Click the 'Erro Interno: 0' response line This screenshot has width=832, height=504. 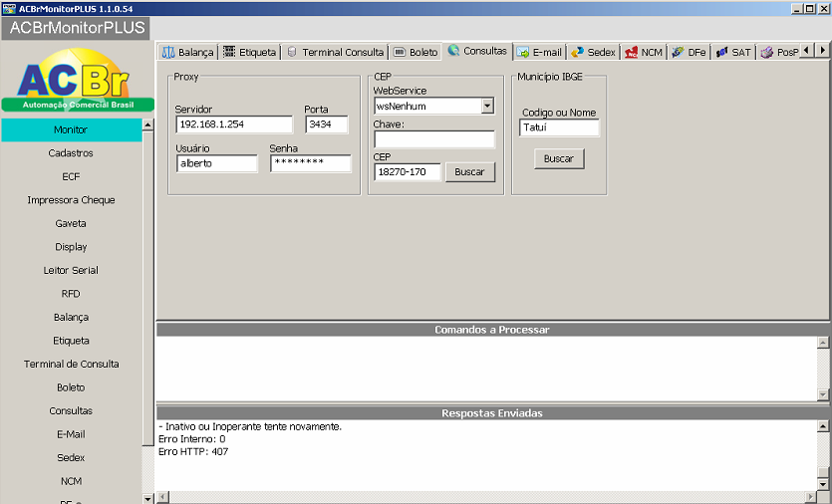point(192,439)
